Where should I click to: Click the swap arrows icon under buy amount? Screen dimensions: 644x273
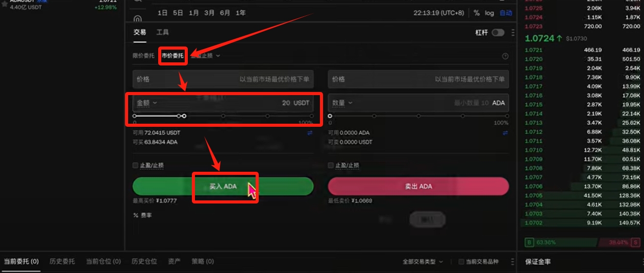310,133
